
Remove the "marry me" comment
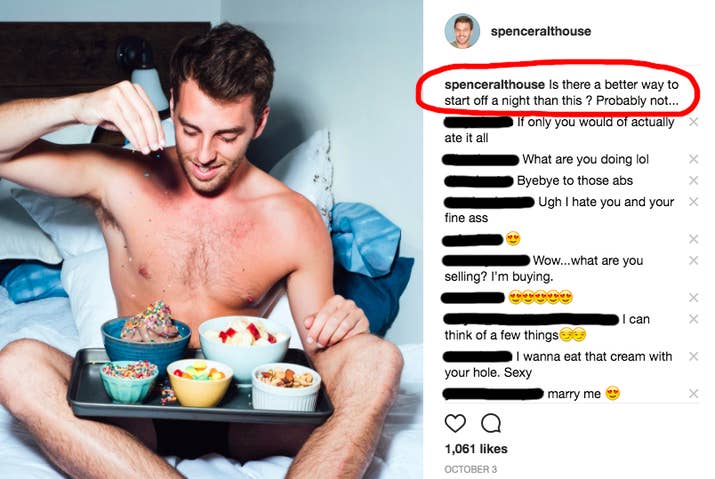(x=694, y=394)
